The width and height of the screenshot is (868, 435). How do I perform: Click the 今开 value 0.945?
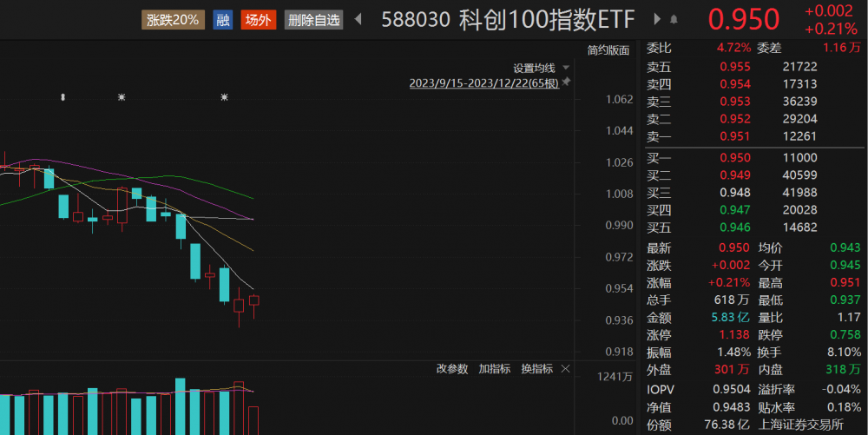point(845,266)
